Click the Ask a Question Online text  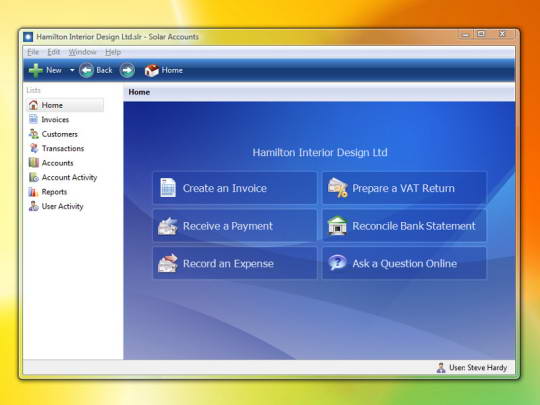tap(405, 264)
